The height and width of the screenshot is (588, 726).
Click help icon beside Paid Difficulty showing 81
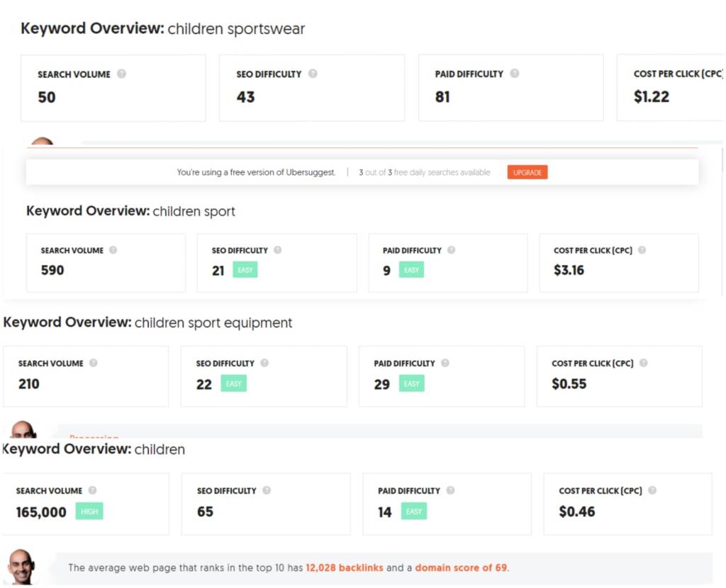[x=515, y=74]
